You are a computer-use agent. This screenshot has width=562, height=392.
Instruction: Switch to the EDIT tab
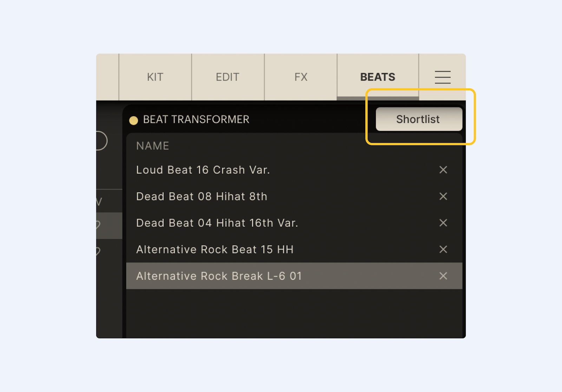(x=228, y=77)
